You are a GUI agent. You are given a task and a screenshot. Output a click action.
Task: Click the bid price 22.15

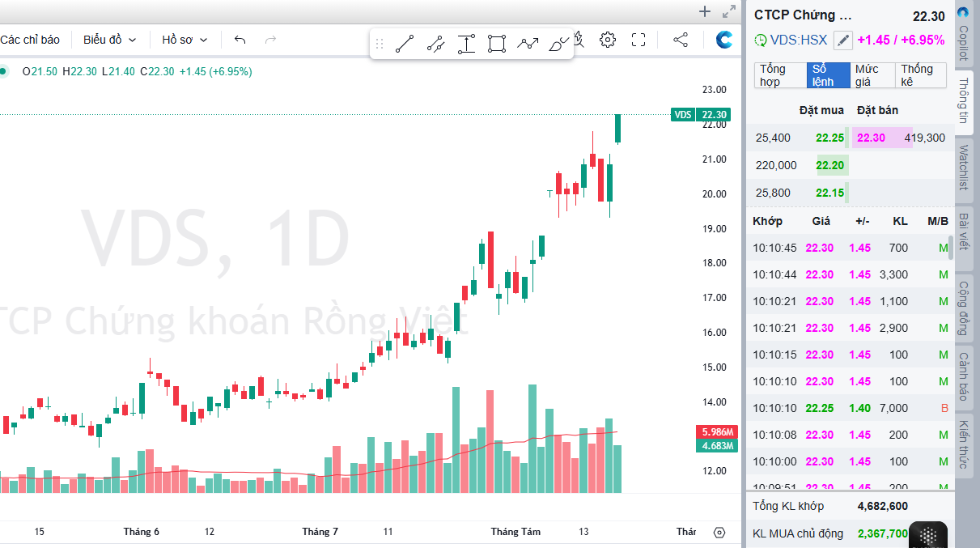click(x=830, y=193)
